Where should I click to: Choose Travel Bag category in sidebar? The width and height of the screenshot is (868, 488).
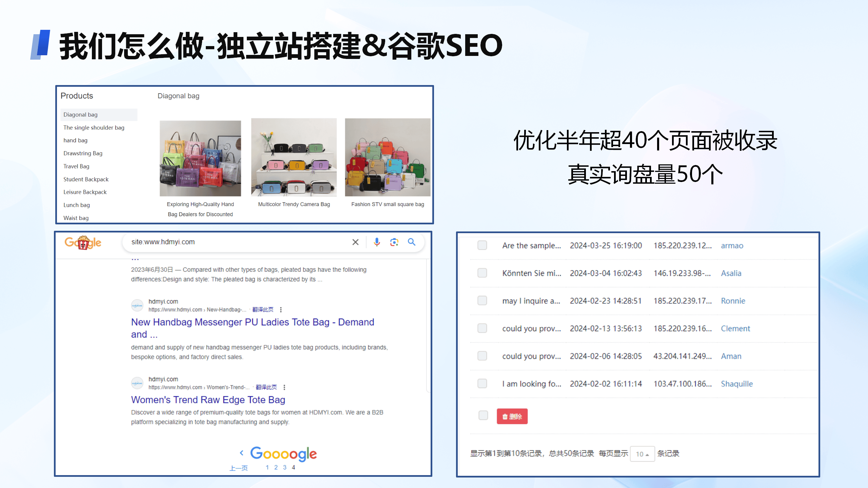tap(76, 166)
